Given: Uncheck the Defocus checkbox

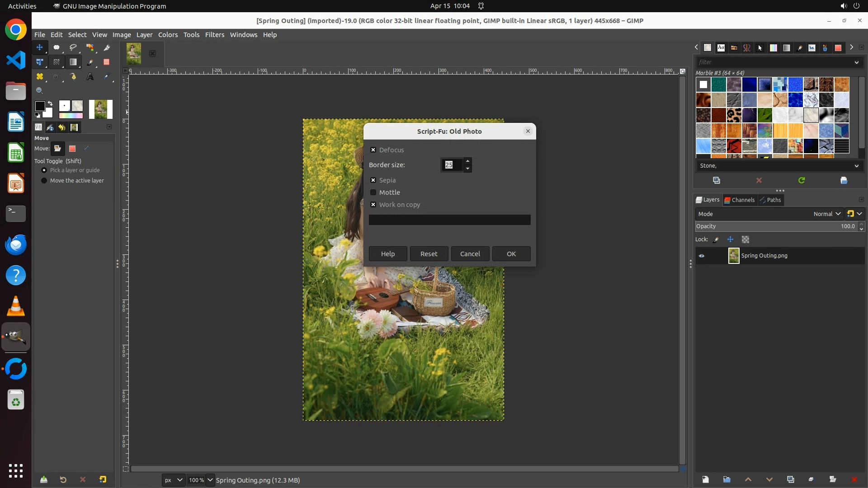Looking at the screenshot, I should point(373,150).
